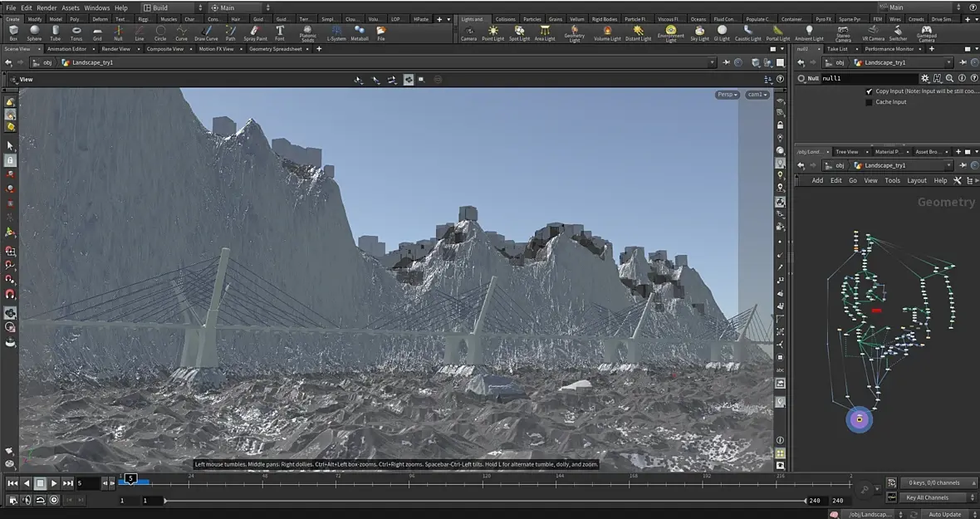
Task: Open the cam1 camera dropdown
Action: tap(757, 95)
